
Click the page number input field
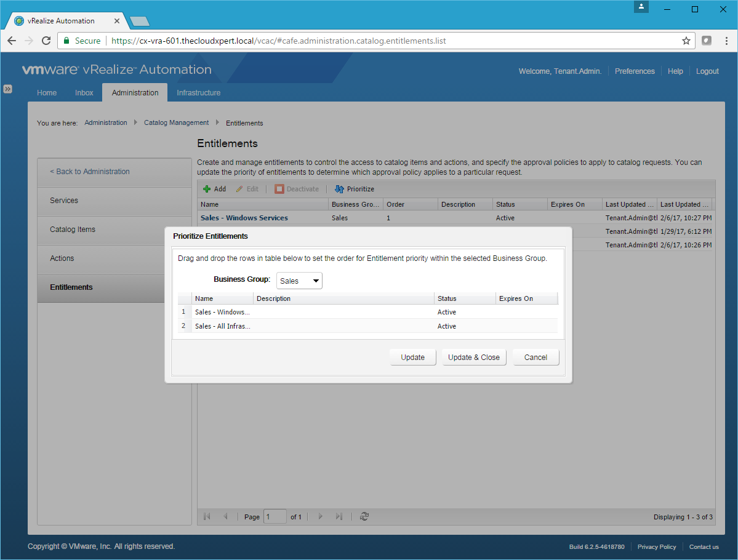[275, 517]
